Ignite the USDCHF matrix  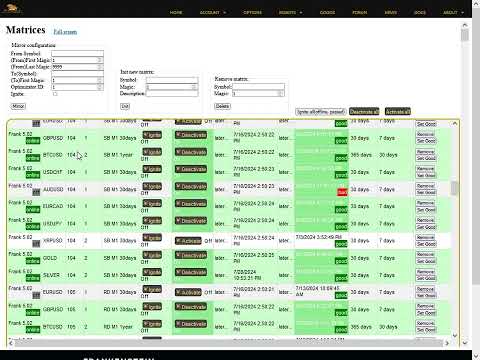(x=152, y=169)
